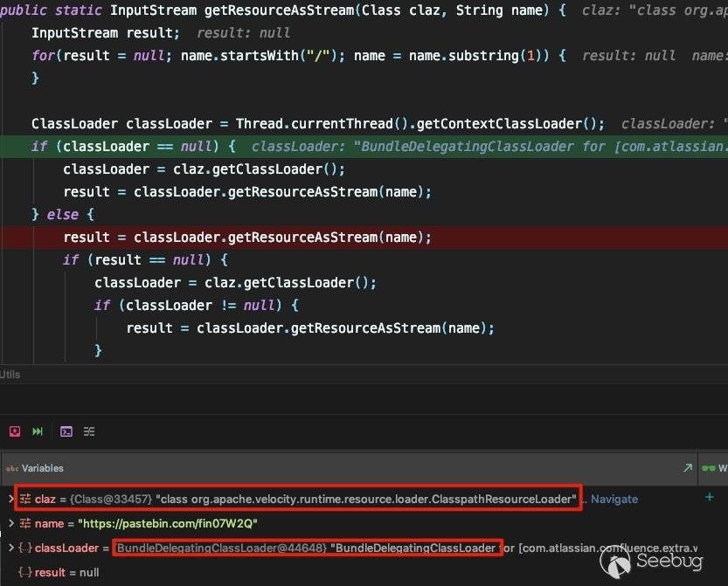Image resolution: width=728 pixels, height=586 pixels.
Task: Open the purple evaluate expression console icon
Action: 66,432
